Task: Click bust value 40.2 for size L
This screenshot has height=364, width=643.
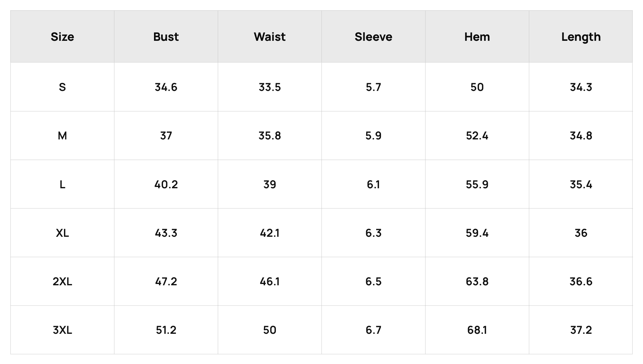Action: coord(166,184)
